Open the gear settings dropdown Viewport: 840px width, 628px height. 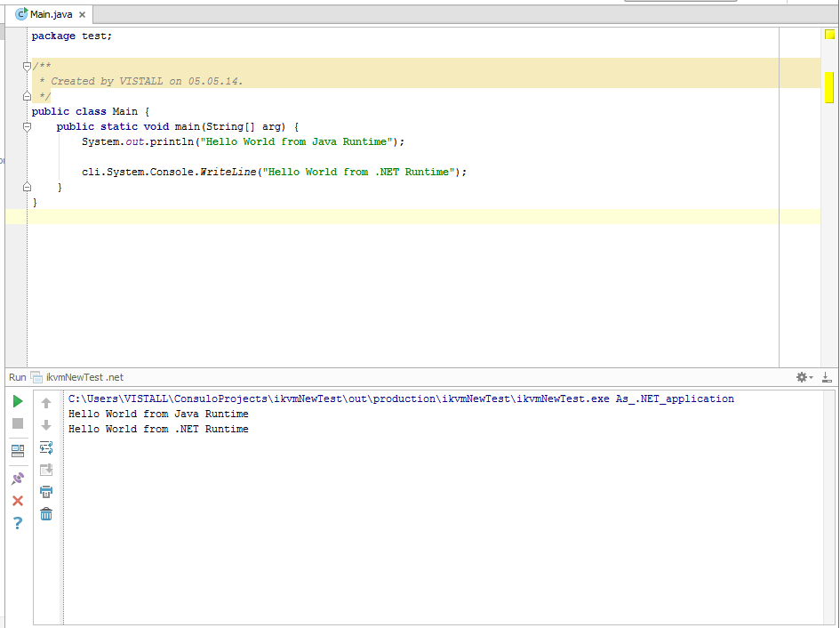tap(801, 377)
